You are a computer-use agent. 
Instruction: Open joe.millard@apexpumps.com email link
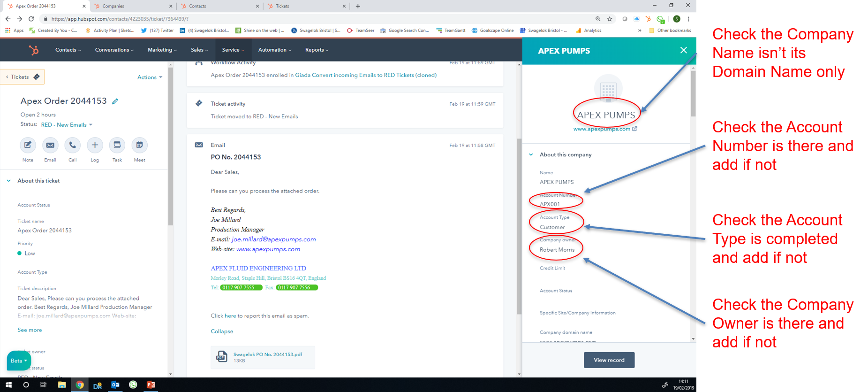274,239
